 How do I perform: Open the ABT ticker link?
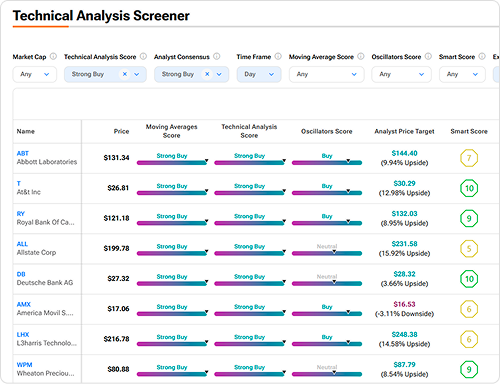[x=23, y=153]
